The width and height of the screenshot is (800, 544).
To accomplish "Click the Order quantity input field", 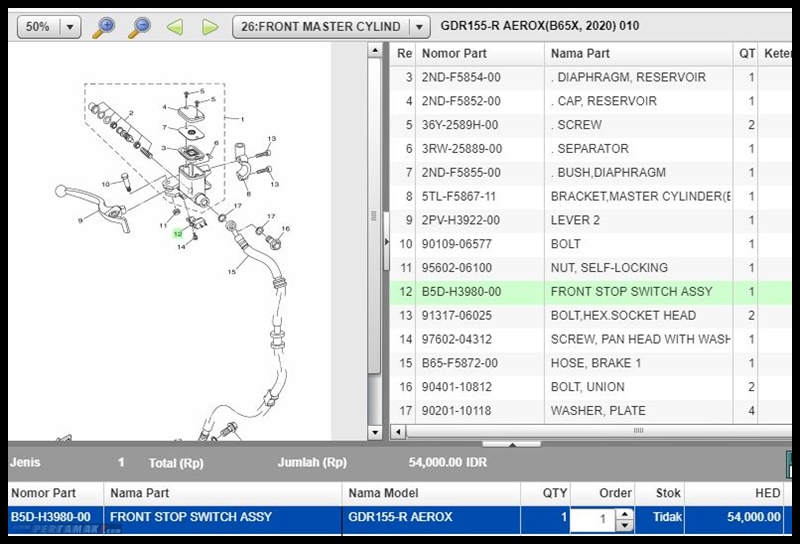I will 593,520.
